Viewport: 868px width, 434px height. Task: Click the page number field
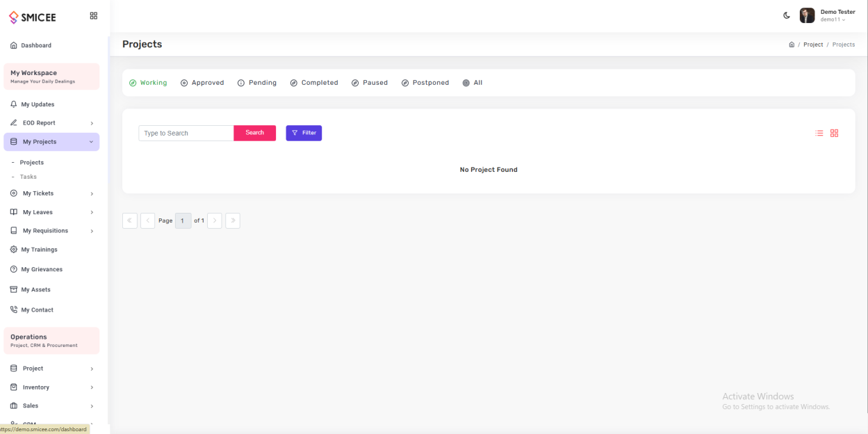(x=183, y=220)
